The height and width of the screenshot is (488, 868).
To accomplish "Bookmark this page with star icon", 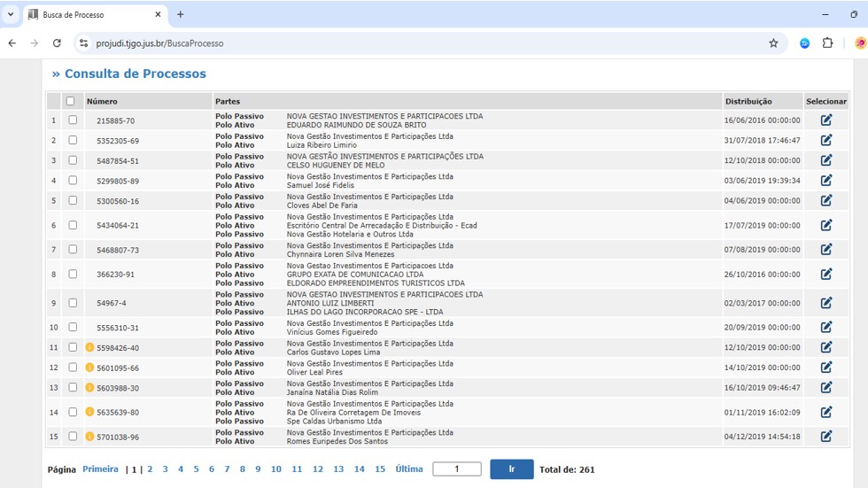I will click(773, 43).
